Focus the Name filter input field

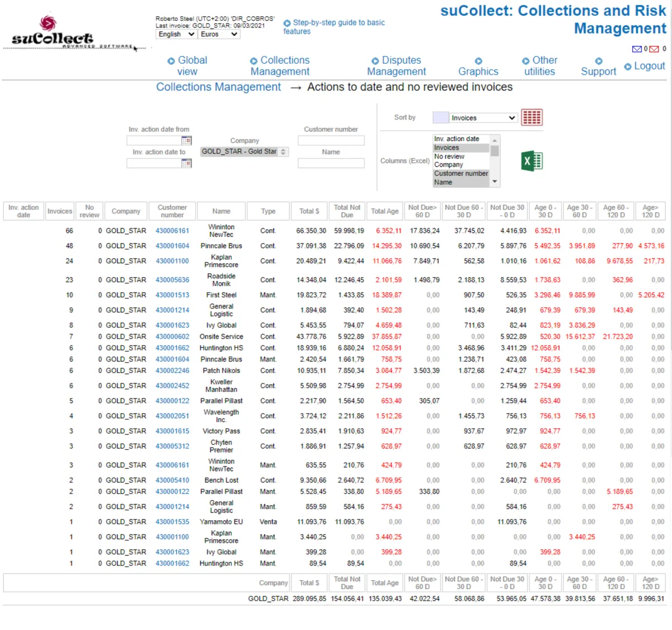pos(331,163)
